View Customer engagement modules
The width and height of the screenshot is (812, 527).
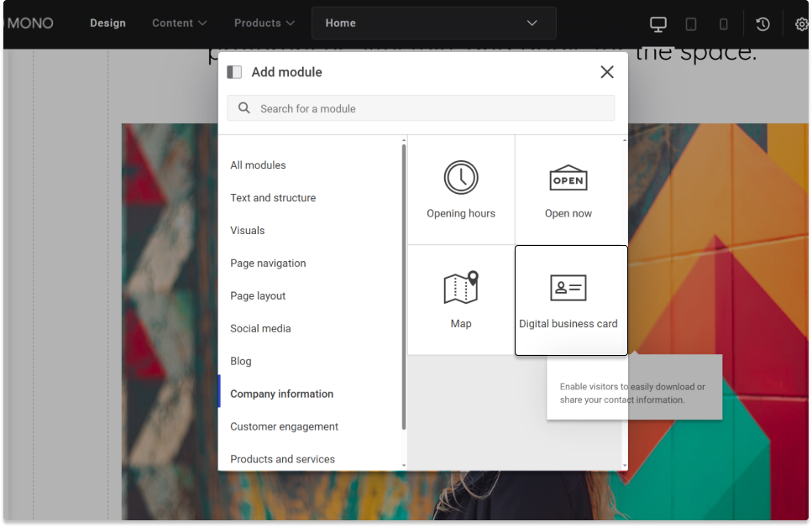(284, 426)
